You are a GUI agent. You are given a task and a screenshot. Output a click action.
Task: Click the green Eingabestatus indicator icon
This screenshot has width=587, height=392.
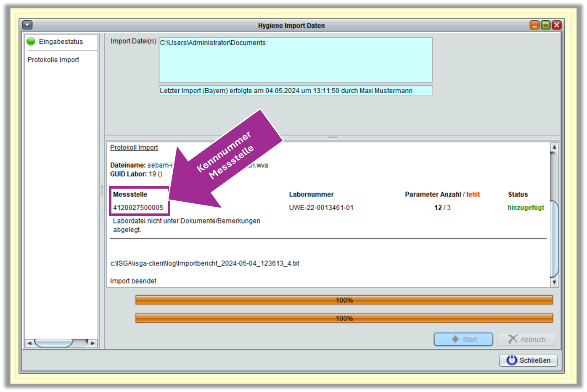click(x=31, y=41)
